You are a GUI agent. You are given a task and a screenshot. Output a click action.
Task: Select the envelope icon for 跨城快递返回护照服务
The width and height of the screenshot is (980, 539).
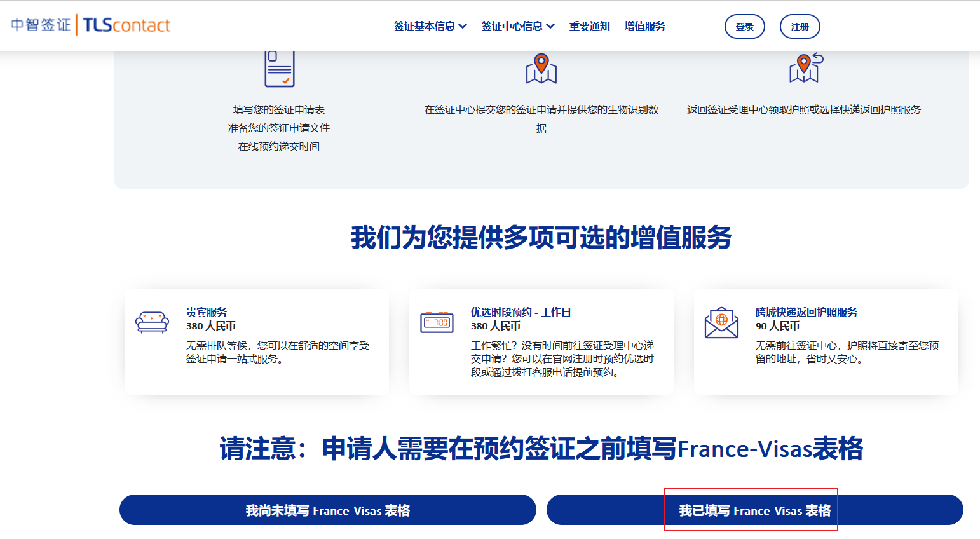[721, 324]
